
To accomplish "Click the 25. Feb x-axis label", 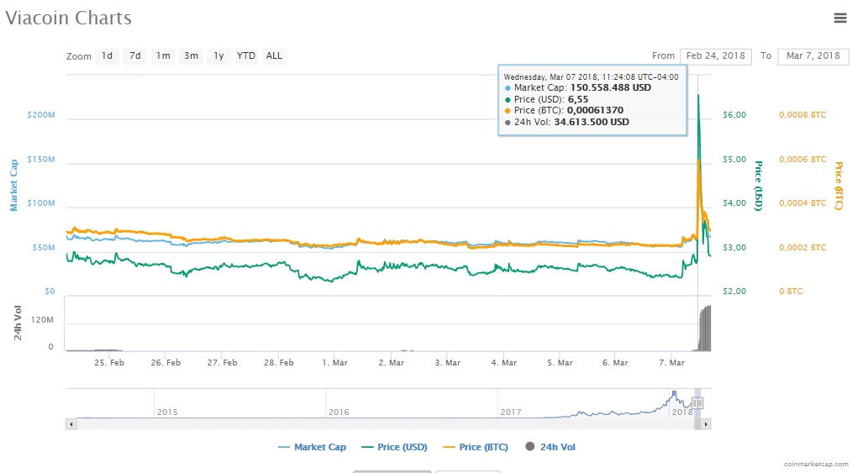I will (x=109, y=363).
